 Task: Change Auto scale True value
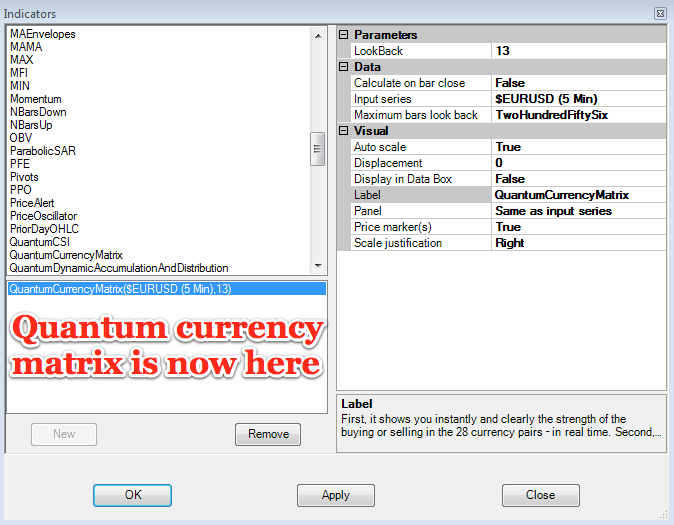pos(579,147)
